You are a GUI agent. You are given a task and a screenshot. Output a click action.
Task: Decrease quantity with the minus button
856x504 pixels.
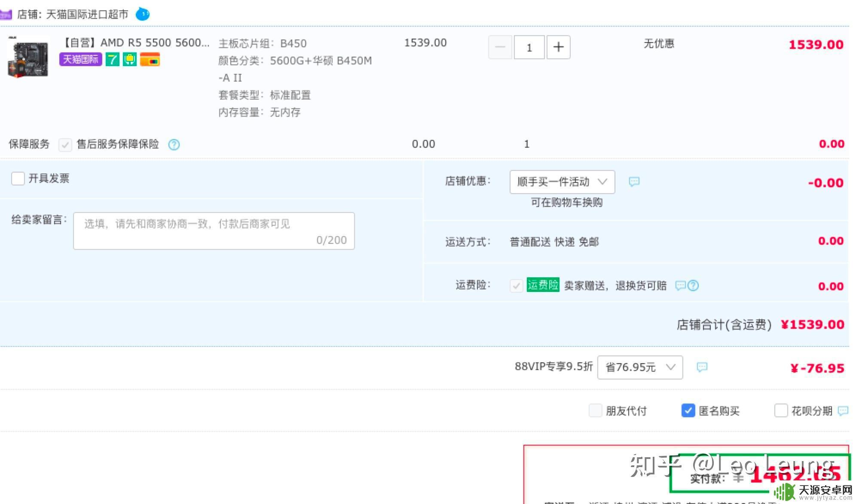[x=500, y=47]
